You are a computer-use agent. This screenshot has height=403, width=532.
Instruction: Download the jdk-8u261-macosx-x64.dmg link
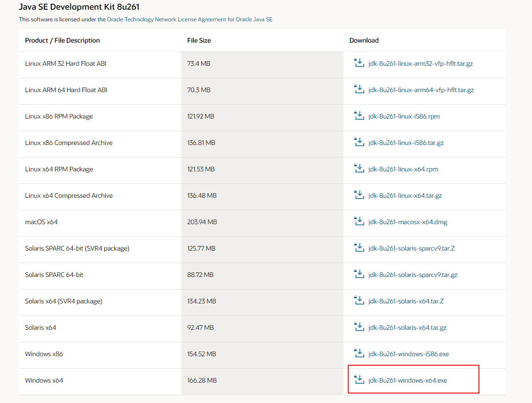click(408, 222)
